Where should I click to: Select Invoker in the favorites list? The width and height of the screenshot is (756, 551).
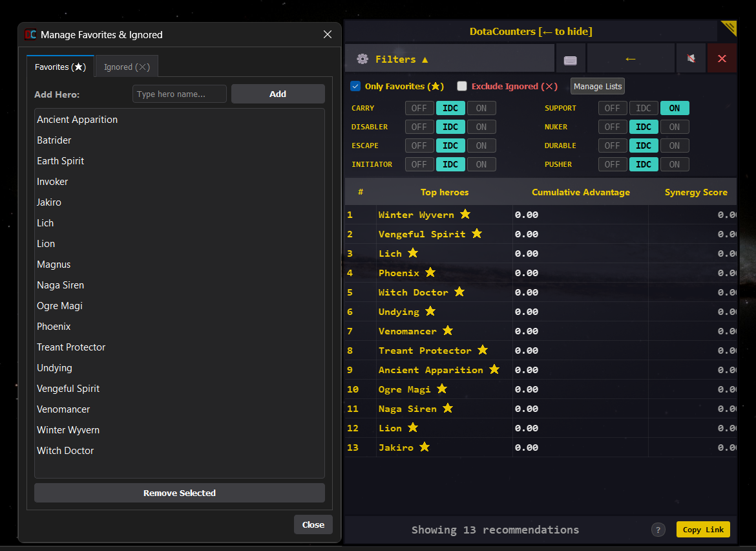180,182
